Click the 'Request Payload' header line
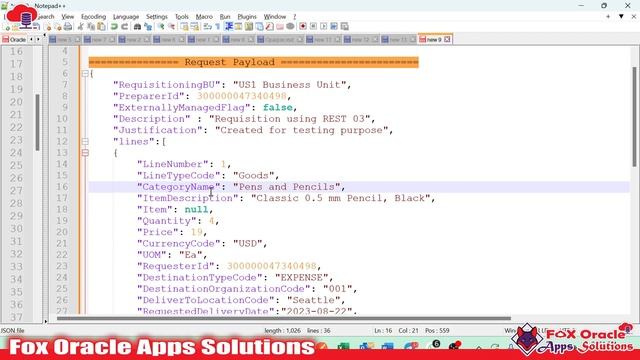The image size is (640, 360). pos(253,62)
